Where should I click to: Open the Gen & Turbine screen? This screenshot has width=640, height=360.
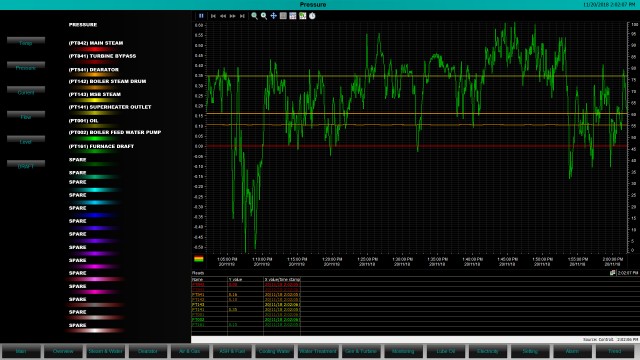[x=360, y=351]
